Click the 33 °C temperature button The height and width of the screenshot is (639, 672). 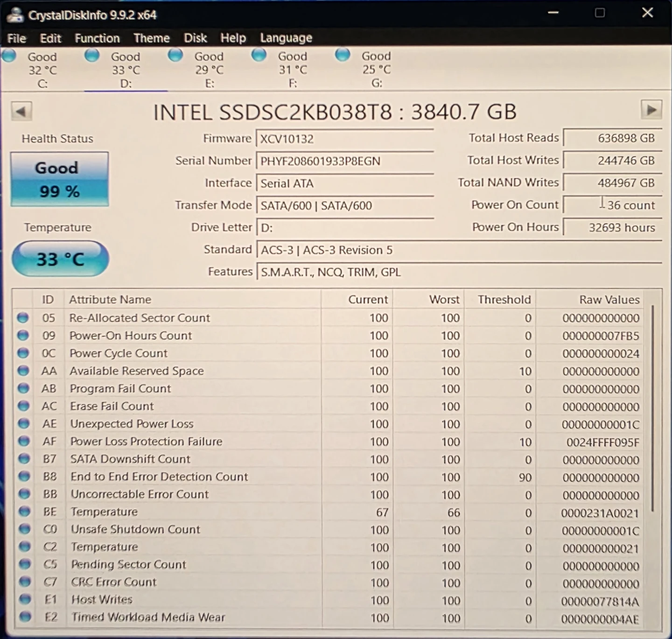60,259
